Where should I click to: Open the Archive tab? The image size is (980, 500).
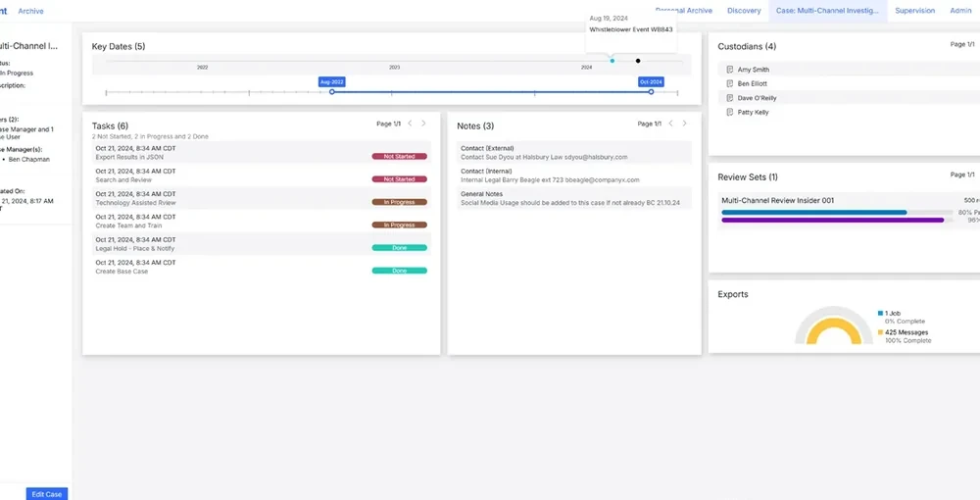30,11
